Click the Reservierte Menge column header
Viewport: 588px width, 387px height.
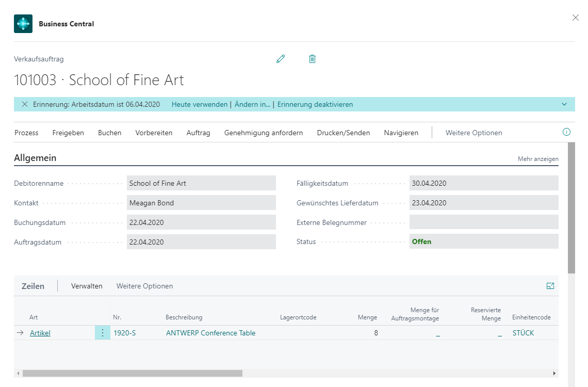[x=486, y=314]
